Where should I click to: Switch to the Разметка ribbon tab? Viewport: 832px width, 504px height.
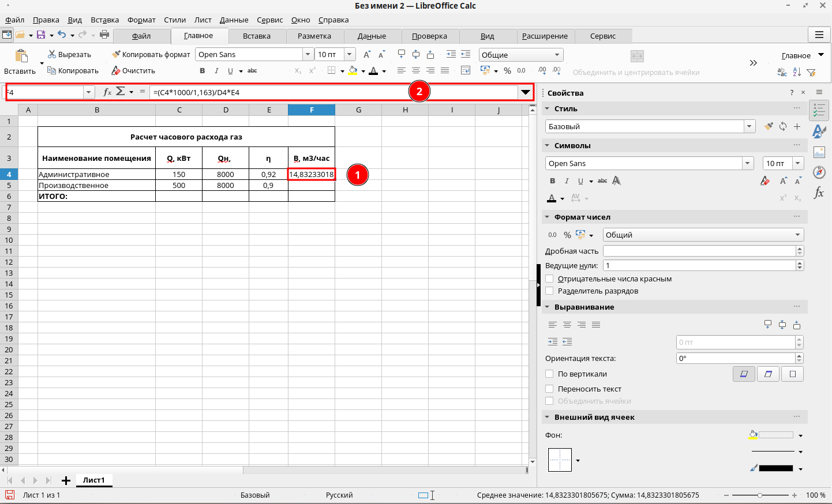click(x=314, y=36)
